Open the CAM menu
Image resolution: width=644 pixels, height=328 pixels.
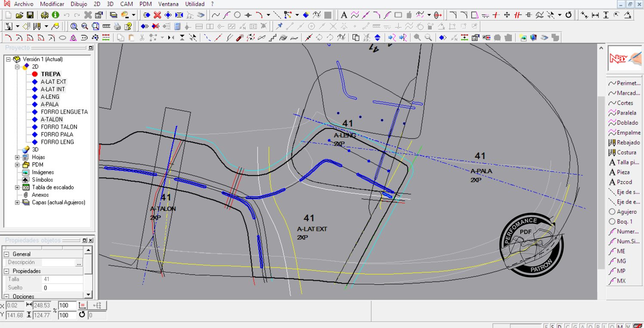(126, 4)
